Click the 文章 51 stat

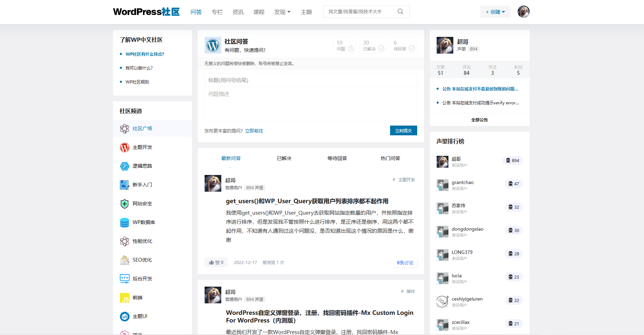click(440, 70)
